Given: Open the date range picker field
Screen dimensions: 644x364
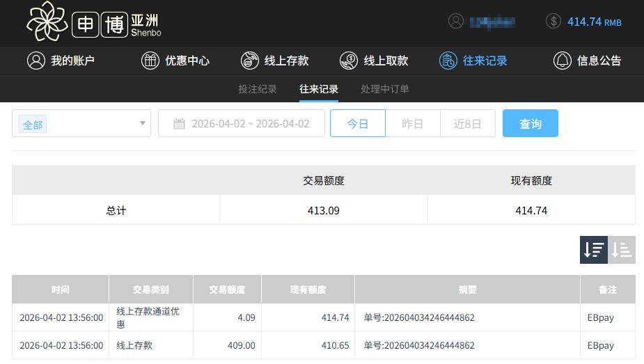Looking at the screenshot, I should coord(242,124).
